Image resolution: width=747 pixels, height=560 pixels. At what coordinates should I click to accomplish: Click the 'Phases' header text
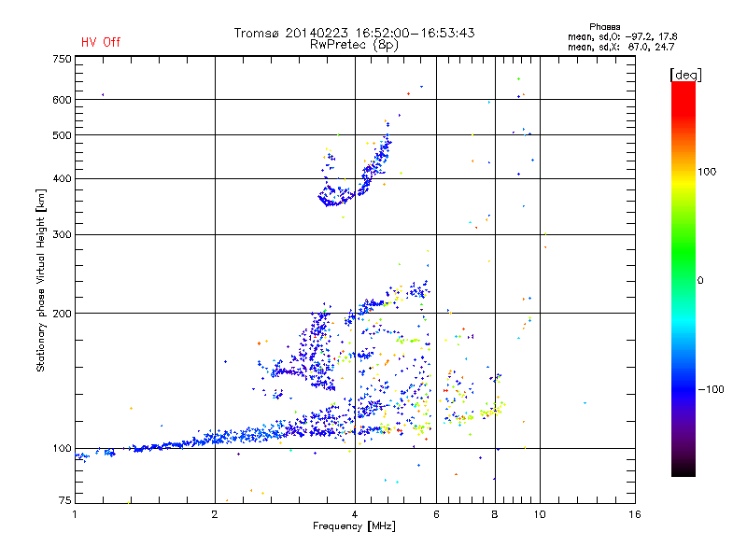(x=604, y=27)
